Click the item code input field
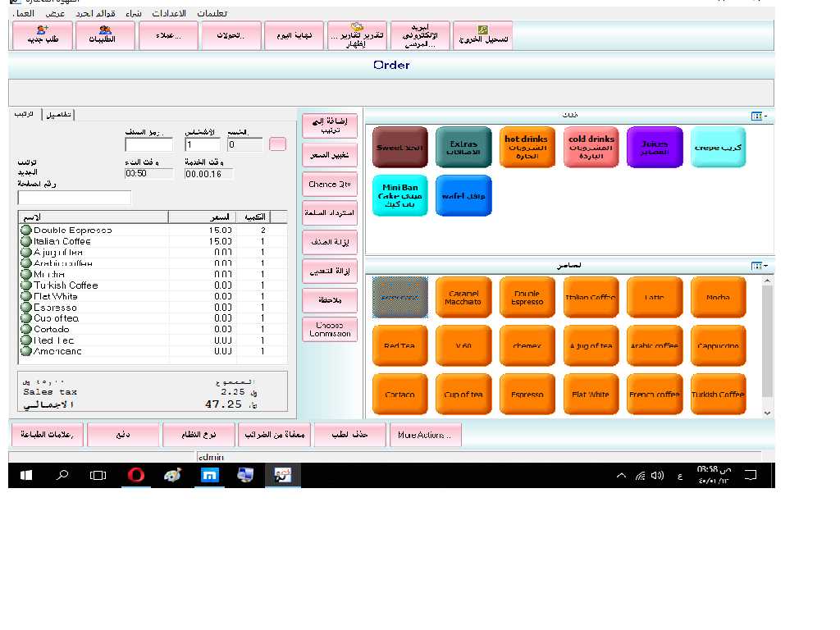The height and width of the screenshot is (630, 840). 149,144
